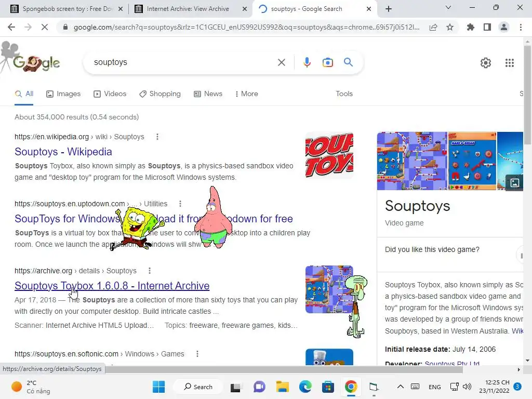Image resolution: width=532 pixels, height=399 pixels.
Task: Open Chrome side panel
Action: point(487,27)
